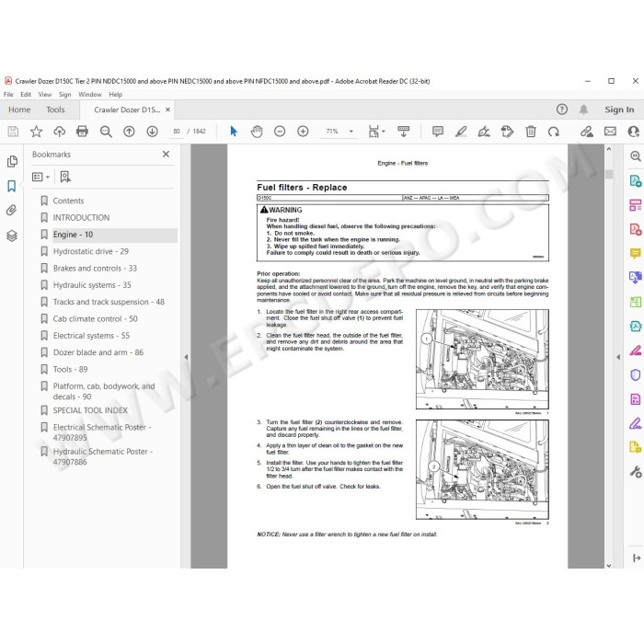Rotate page clockwise icon

(554, 132)
